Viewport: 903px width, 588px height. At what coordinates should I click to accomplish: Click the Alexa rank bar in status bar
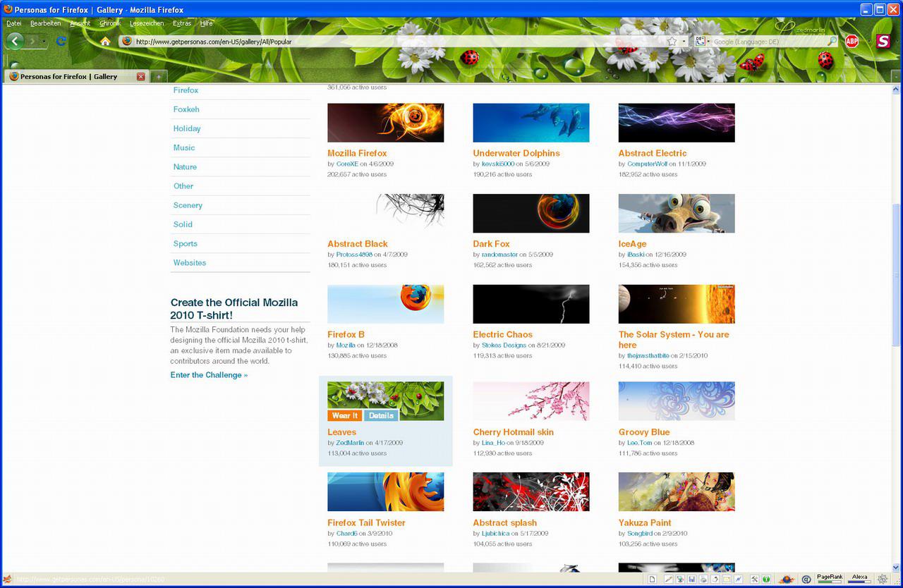859,579
